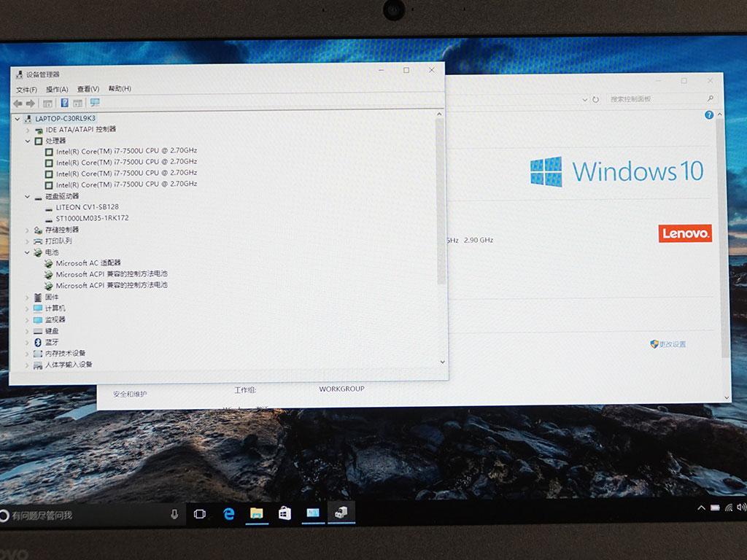Open the 文件(F) menu

click(x=26, y=90)
